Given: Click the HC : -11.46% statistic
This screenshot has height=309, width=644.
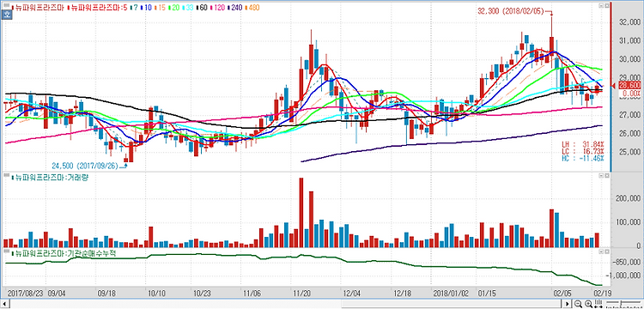Looking at the screenshot, I should point(583,158).
